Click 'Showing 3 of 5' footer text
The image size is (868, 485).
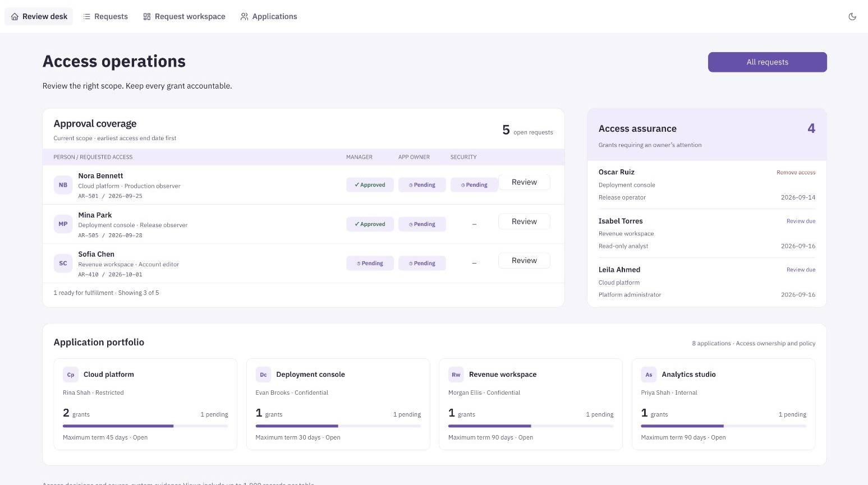click(x=139, y=293)
